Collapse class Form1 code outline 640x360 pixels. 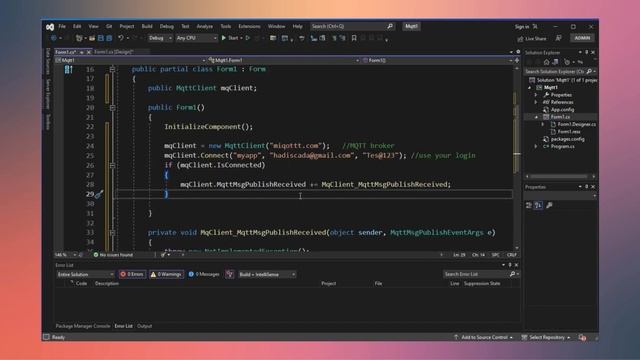click(x=112, y=69)
